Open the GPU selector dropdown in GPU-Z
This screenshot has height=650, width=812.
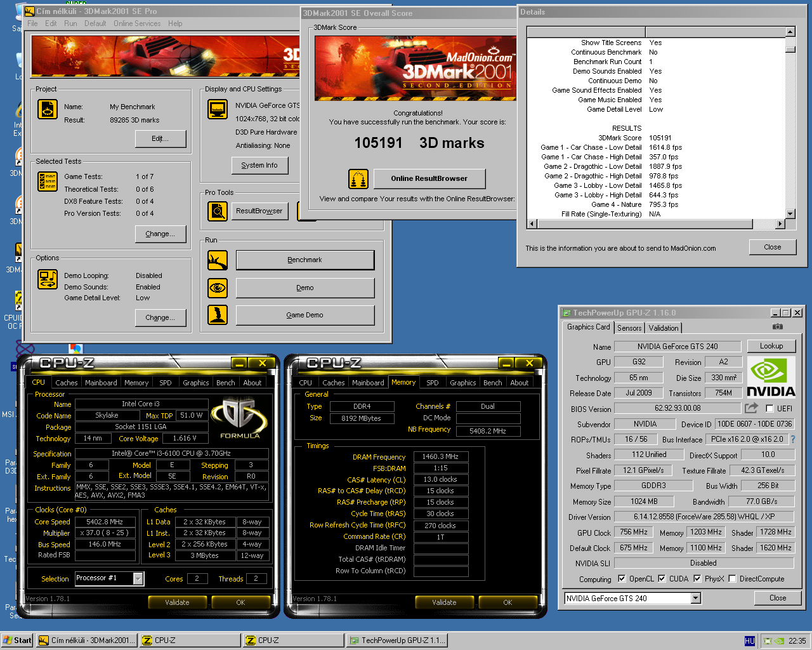coord(696,598)
